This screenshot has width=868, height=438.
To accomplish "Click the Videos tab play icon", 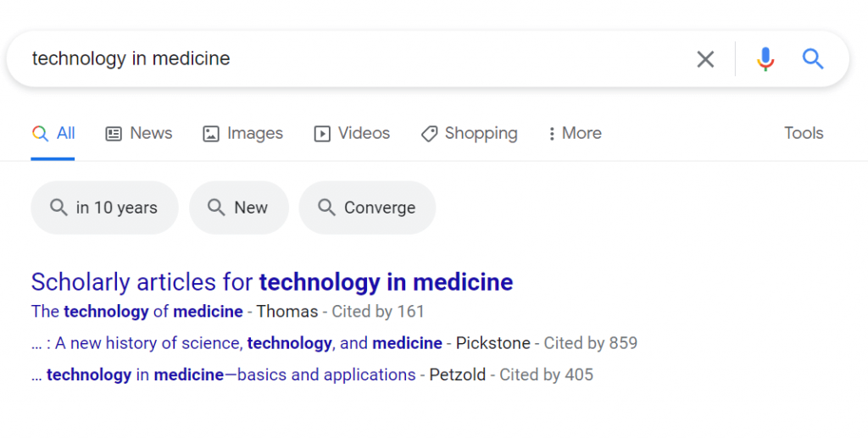I will [322, 134].
